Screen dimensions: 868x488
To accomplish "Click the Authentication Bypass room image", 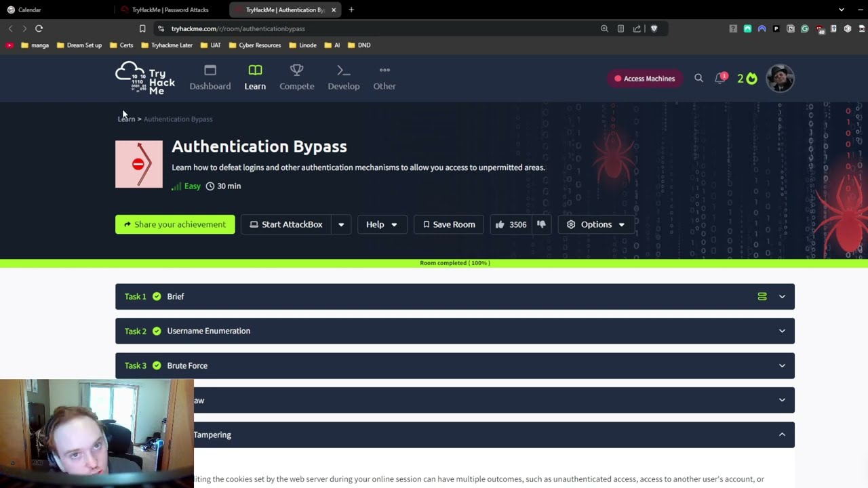I will pyautogui.click(x=139, y=164).
